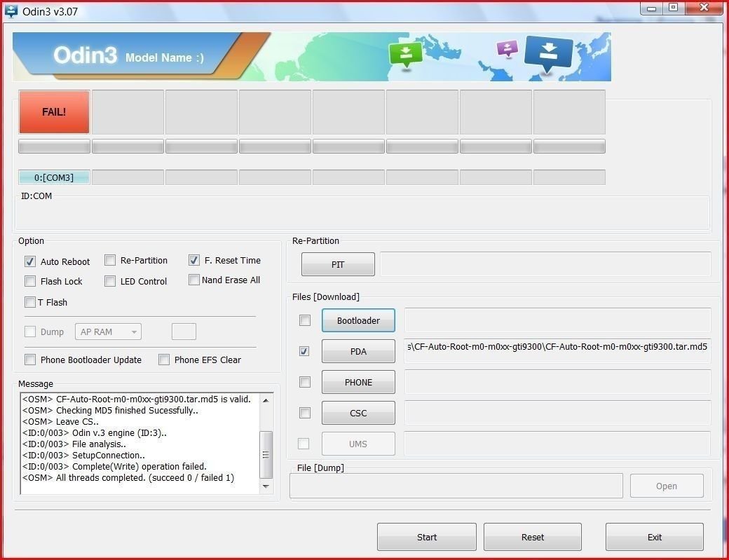729x560 pixels.
Task: Click the PDA file button
Action: (358, 351)
